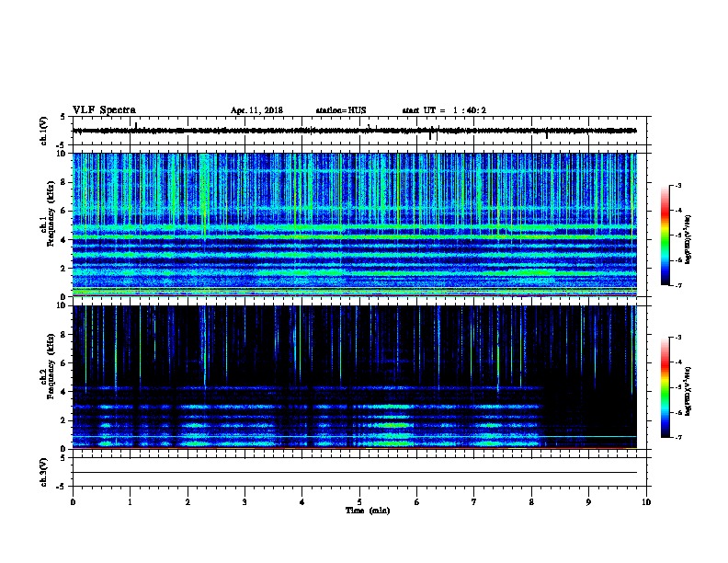728x563 pixels.
Task: Click the "ch.1(V)" waveform axis label
Action: [x=43, y=131]
